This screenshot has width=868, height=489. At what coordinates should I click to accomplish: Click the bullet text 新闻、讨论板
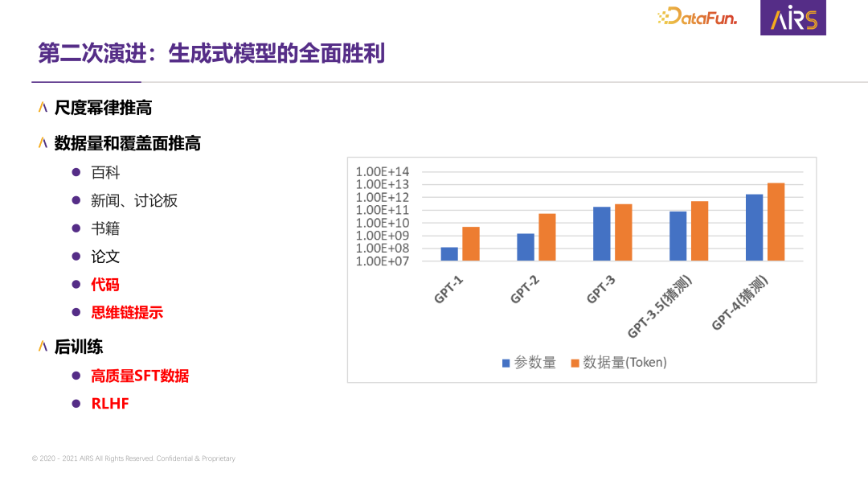coord(134,200)
